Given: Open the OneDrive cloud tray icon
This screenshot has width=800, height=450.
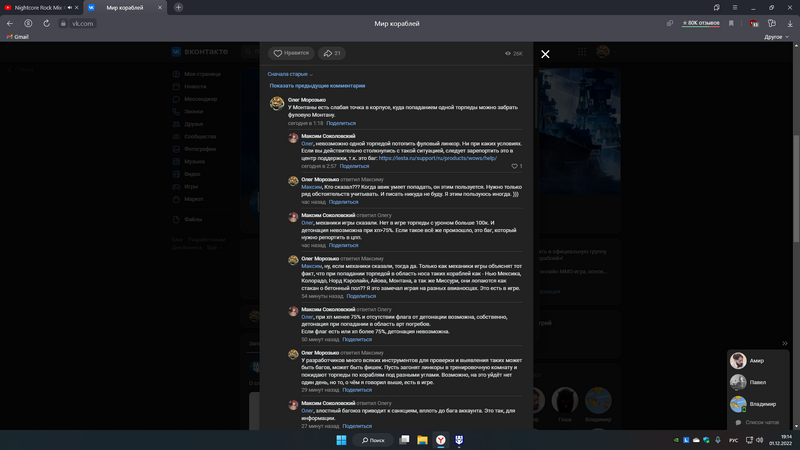Looking at the screenshot, I should point(696,440).
